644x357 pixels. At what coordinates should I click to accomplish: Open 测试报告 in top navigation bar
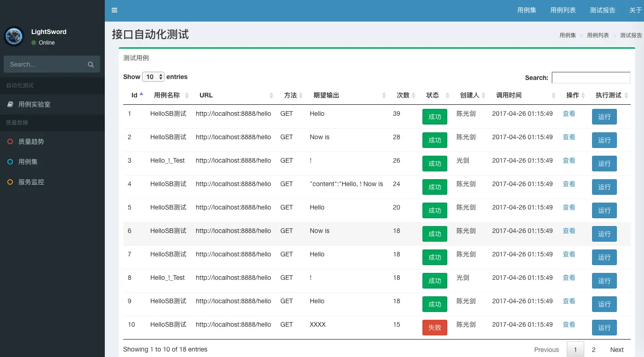[603, 11]
